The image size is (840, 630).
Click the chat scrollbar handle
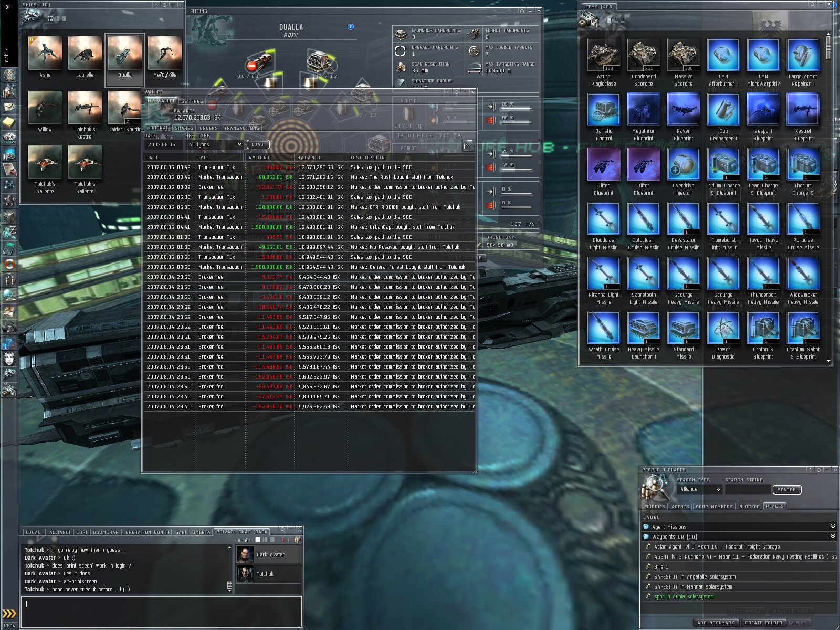tap(229, 585)
